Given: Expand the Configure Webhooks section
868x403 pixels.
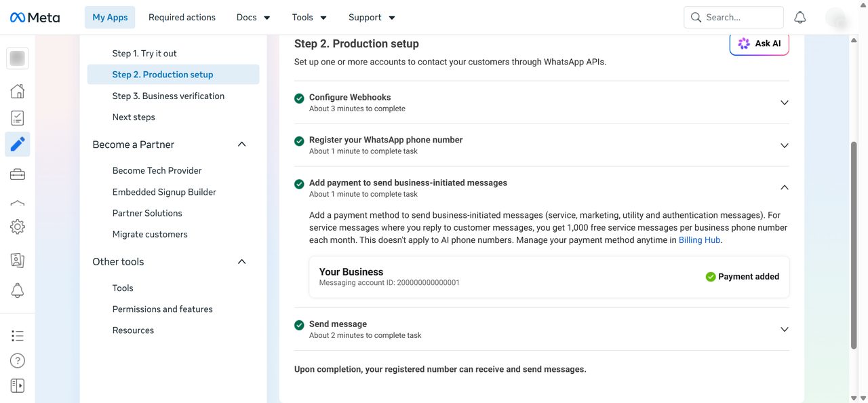Looking at the screenshot, I should click(785, 102).
